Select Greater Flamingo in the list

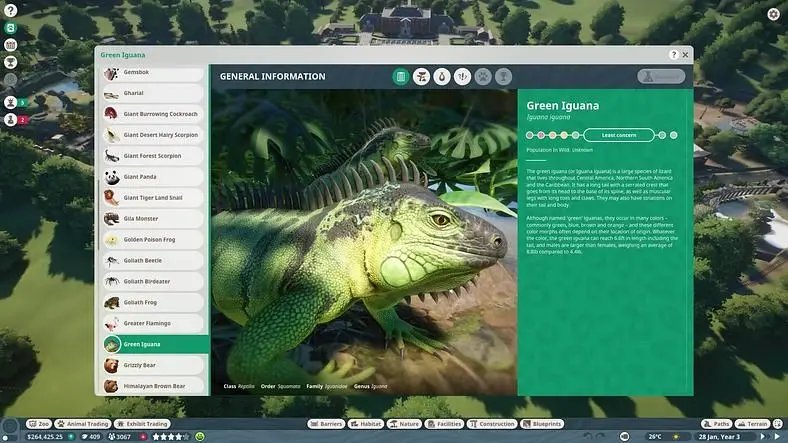tap(153, 323)
